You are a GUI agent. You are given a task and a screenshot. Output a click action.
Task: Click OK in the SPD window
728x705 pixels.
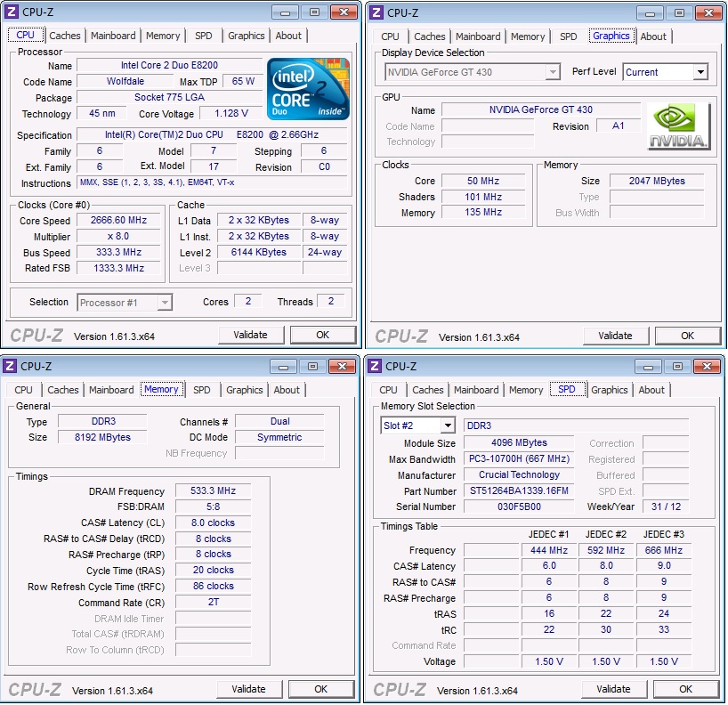(686, 689)
